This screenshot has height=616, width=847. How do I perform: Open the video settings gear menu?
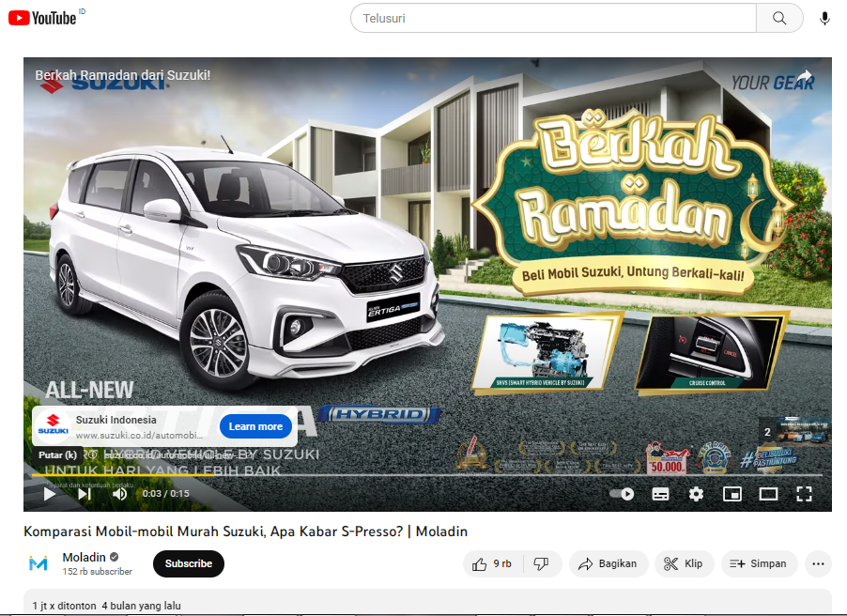click(x=696, y=494)
